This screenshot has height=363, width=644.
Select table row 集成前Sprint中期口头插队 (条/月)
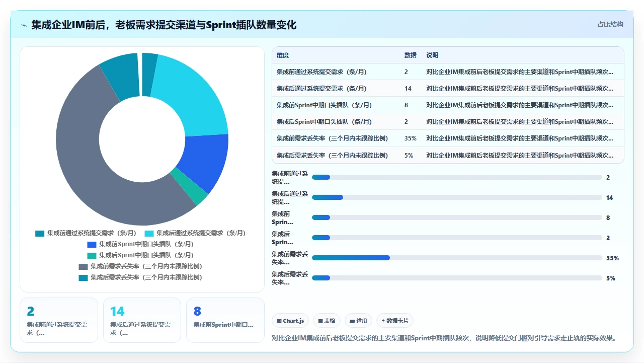(x=448, y=105)
